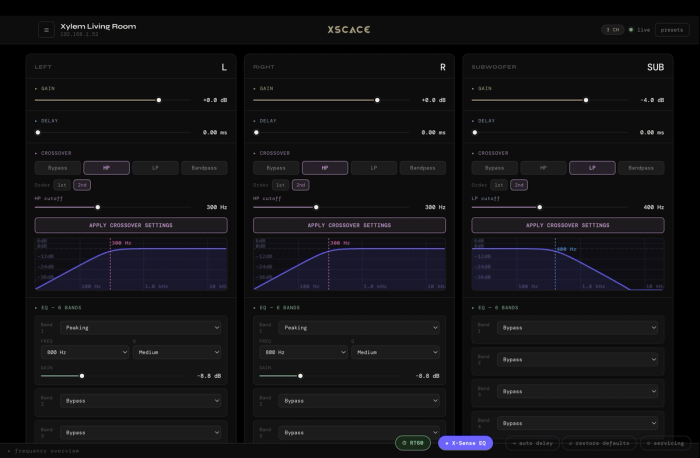Click the restore defaults button
The image size is (700, 458).
599,443
